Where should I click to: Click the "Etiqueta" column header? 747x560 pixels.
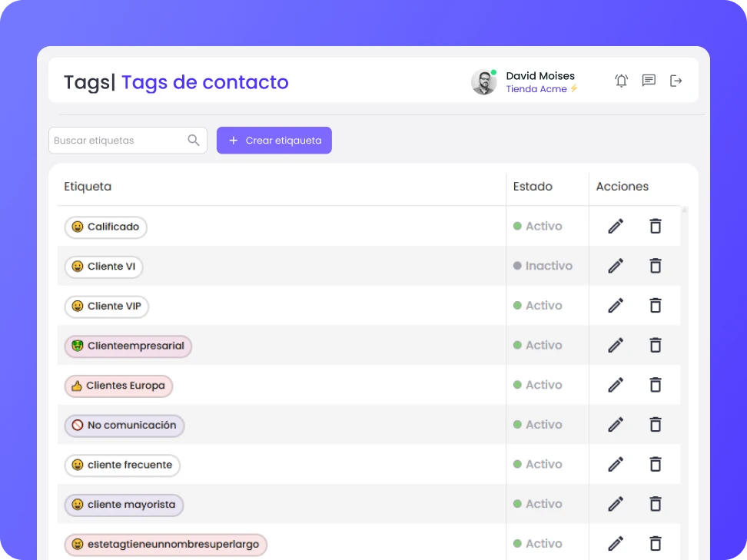pos(88,187)
